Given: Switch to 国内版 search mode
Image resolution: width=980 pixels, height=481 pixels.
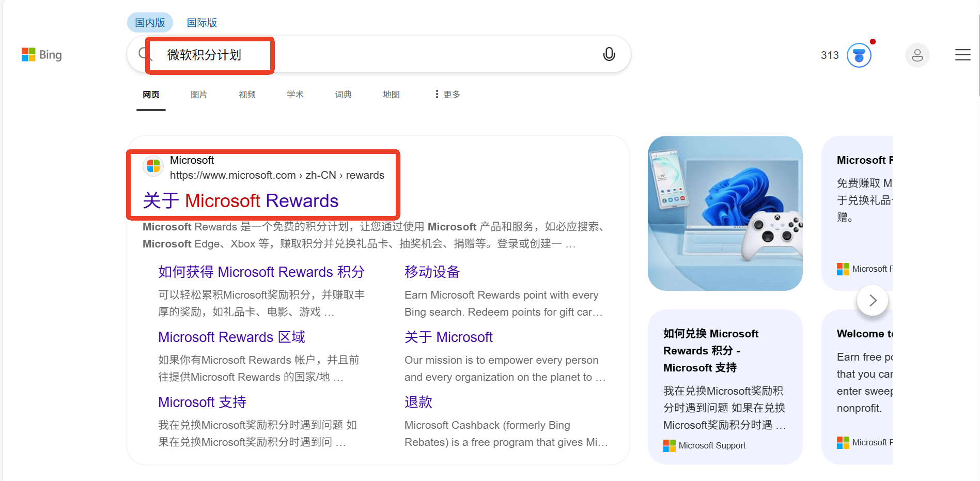Looking at the screenshot, I should (150, 23).
